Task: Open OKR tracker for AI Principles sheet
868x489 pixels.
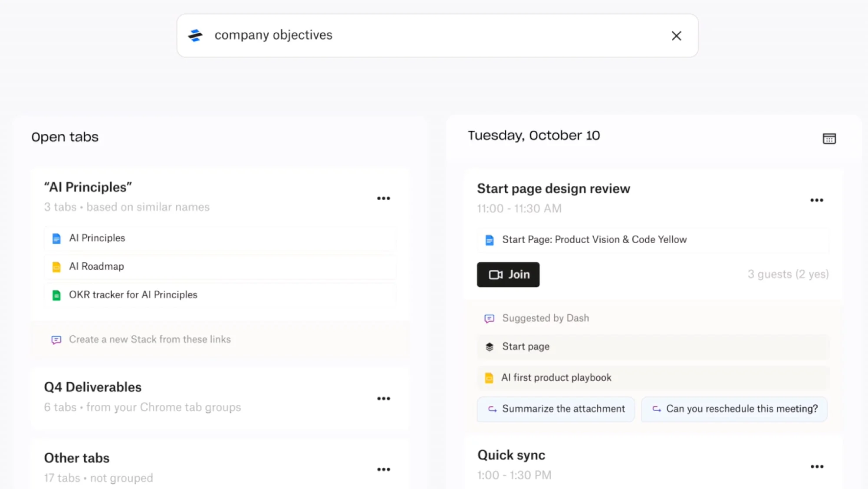Action: click(x=220, y=295)
